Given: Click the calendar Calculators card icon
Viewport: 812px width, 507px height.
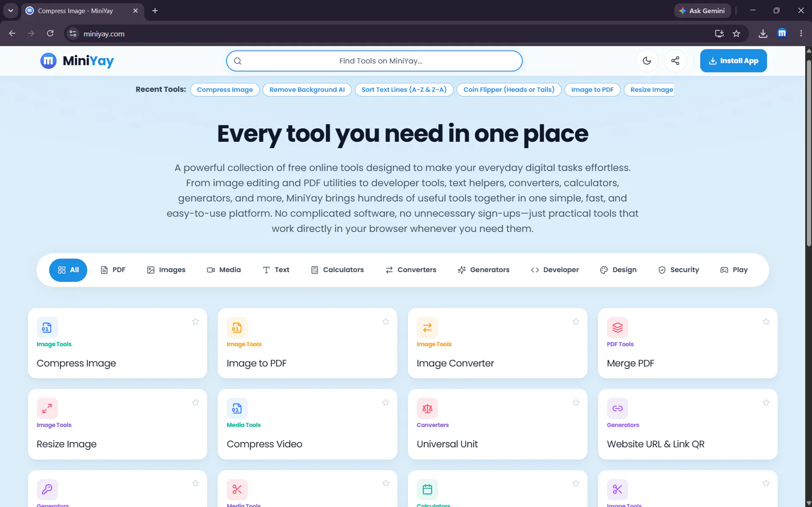Looking at the screenshot, I should pos(427,489).
